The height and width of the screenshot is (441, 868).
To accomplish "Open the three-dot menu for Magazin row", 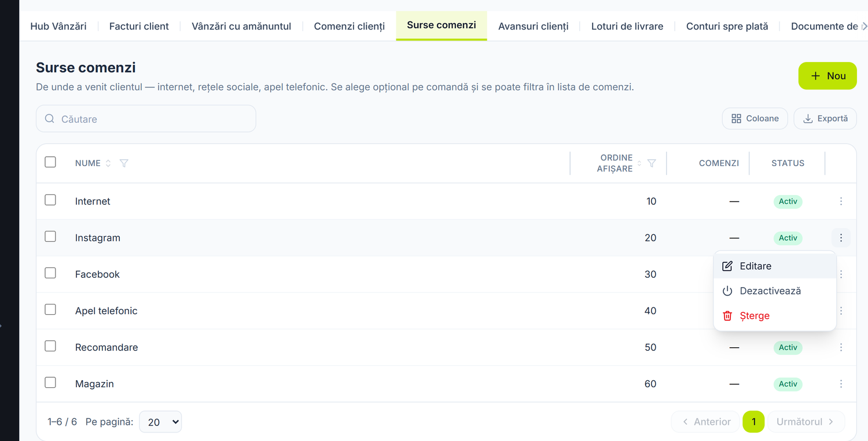I will click(x=841, y=384).
